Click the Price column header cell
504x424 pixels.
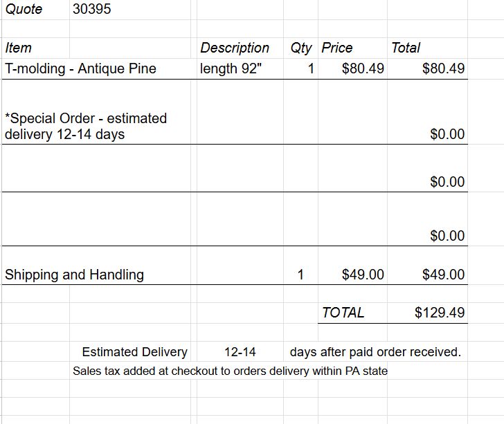pyautogui.click(x=337, y=48)
